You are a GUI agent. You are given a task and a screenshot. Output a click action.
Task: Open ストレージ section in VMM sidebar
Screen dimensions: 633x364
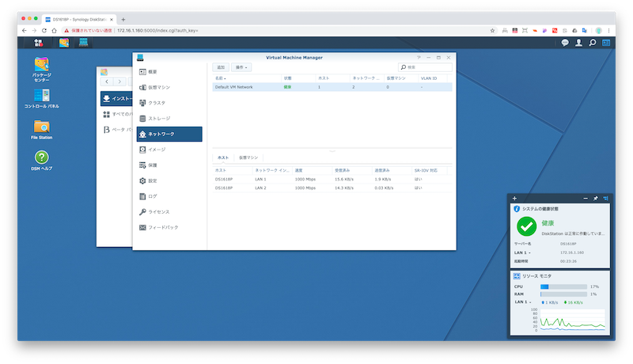169,118
